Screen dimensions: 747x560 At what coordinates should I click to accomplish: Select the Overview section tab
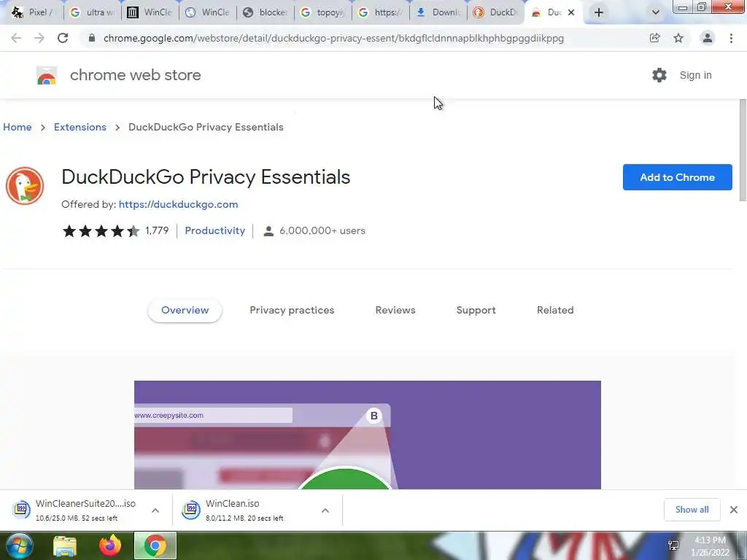(185, 311)
